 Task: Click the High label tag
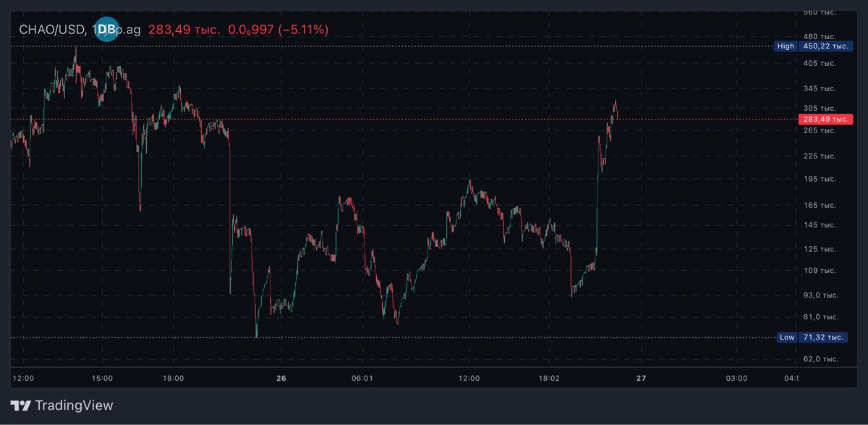[x=785, y=46]
